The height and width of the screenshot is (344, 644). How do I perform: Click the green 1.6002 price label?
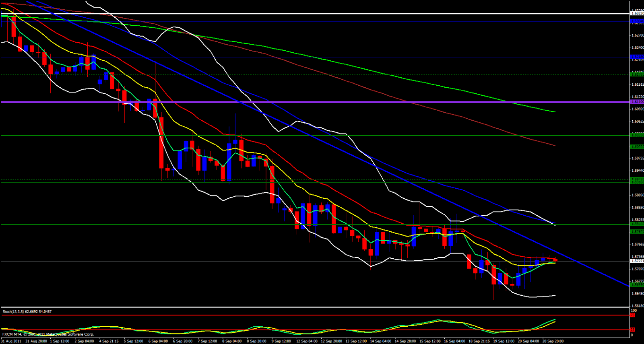[637, 147]
